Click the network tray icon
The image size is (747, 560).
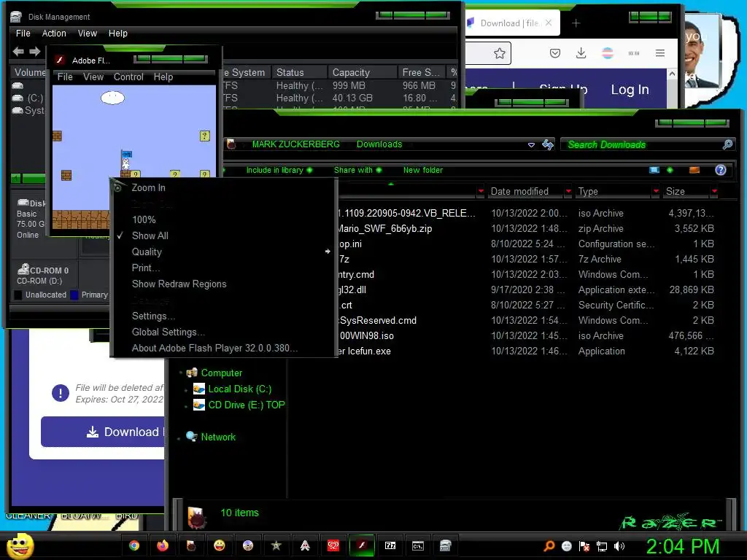pos(602,546)
